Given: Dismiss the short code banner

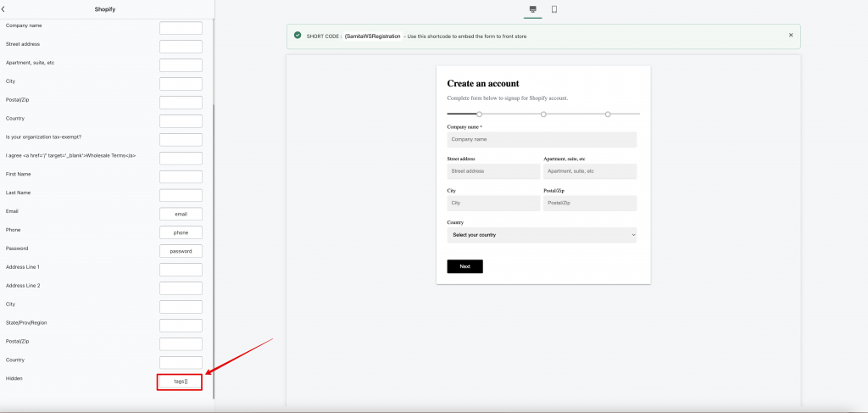Looking at the screenshot, I should coord(791,35).
